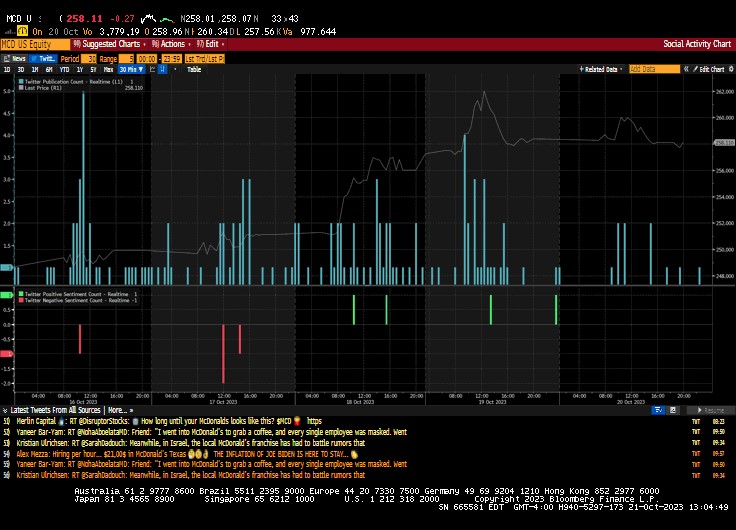The width and height of the screenshot is (736, 530).
Task: Select the 5Y time range
Action: click(x=93, y=69)
